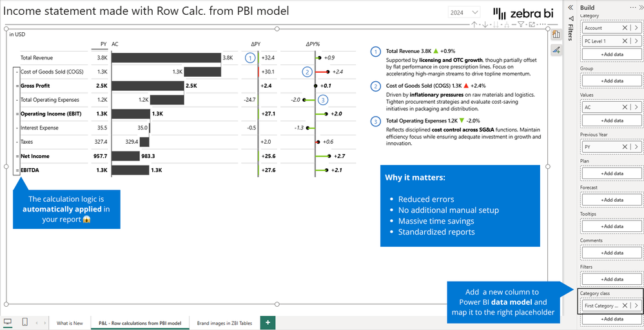Image resolution: width=644 pixels, height=330 pixels.
Task: Select the Cost of Goods Sold (COGS) row
Action: [x=52, y=72]
